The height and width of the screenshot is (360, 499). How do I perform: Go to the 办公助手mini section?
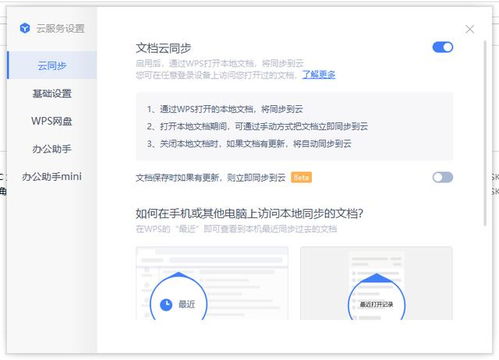click(x=52, y=176)
